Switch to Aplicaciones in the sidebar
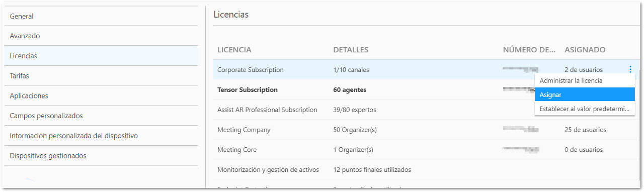Image resolution: width=644 pixels, height=192 pixels. click(x=101, y=95)
